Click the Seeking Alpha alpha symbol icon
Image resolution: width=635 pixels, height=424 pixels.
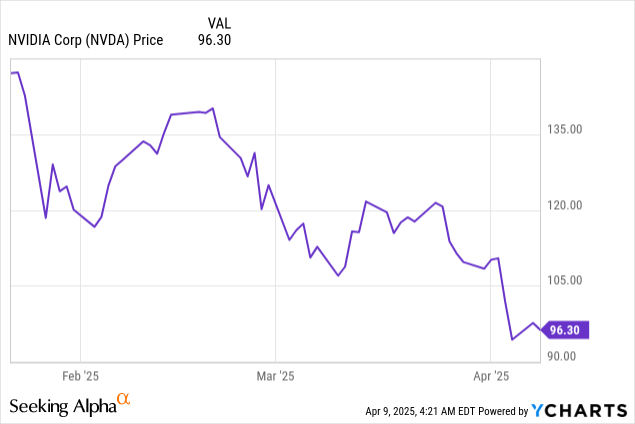[x=124, y=399]
